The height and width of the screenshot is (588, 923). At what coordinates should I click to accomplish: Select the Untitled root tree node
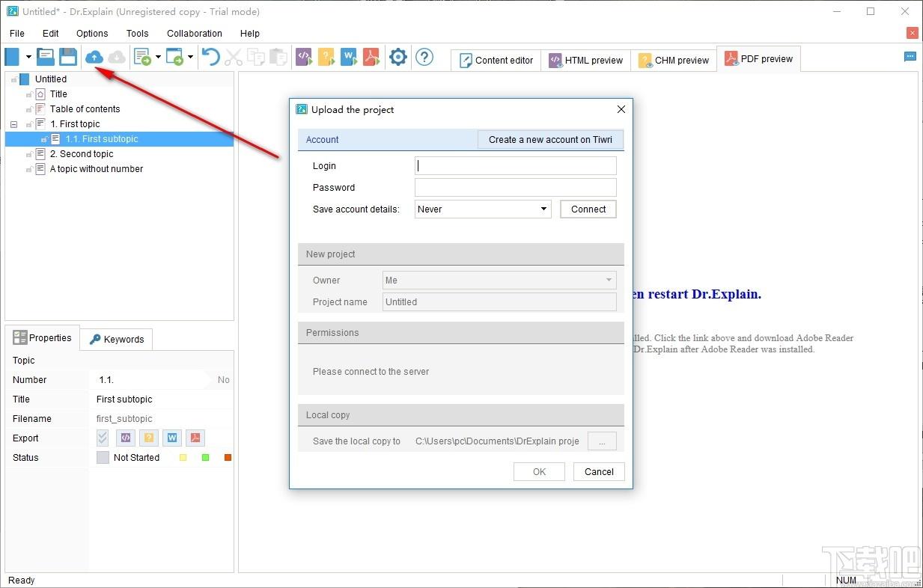click(x=51, y=79)
